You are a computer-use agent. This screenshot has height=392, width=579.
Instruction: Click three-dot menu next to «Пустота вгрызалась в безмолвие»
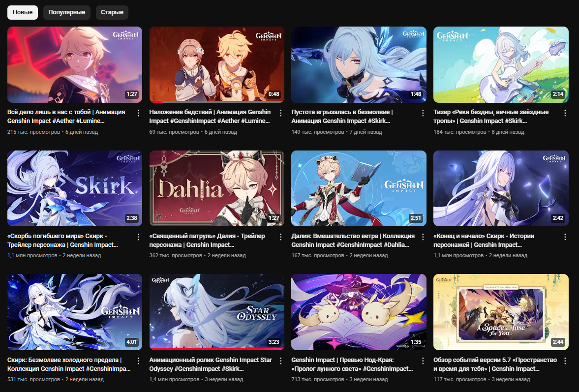[423, 113]
